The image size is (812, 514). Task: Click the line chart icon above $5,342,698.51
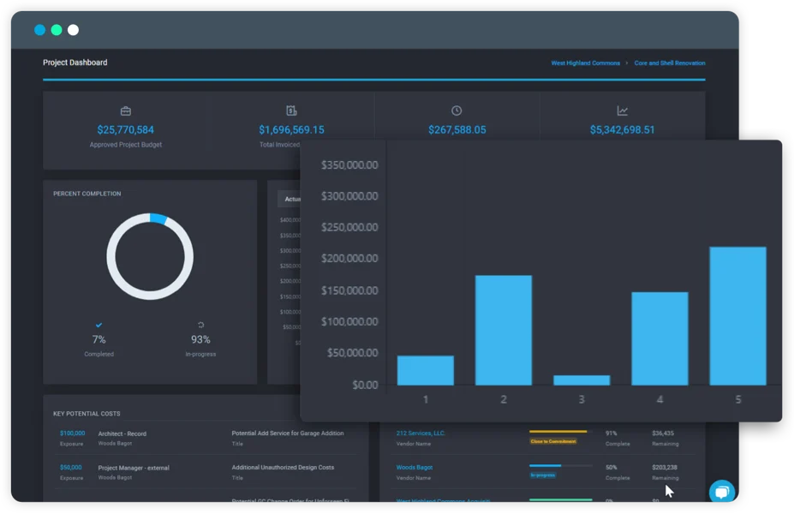point(623,111)
